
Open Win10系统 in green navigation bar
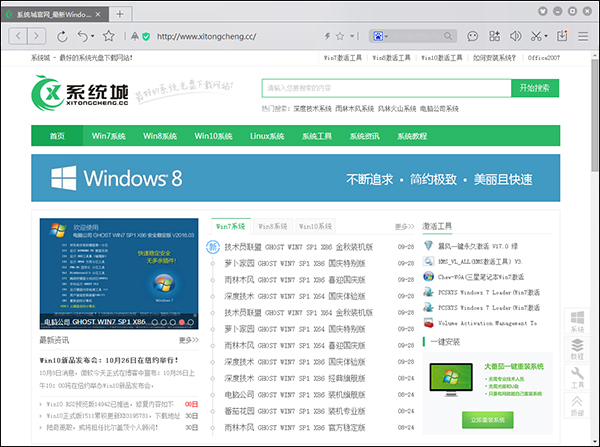tap(213, 136)
